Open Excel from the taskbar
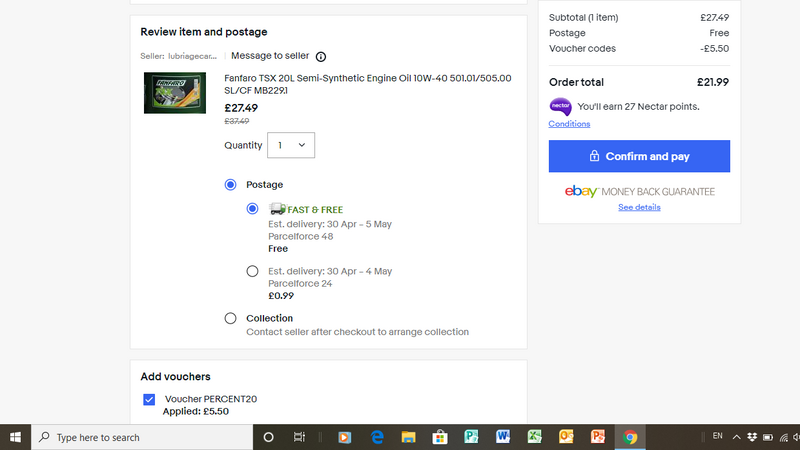Image resolution: width=800 pixels, height=450 pixels. click(535, 437)
